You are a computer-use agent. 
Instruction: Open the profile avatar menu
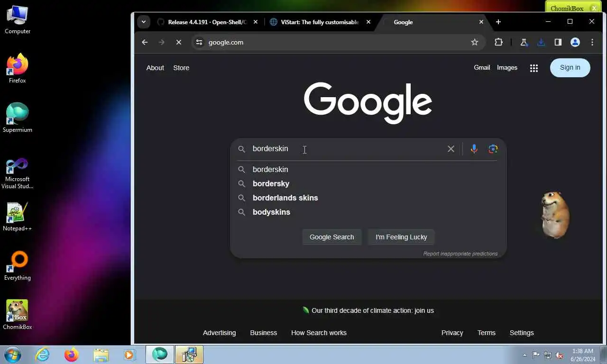click(575, 42)
